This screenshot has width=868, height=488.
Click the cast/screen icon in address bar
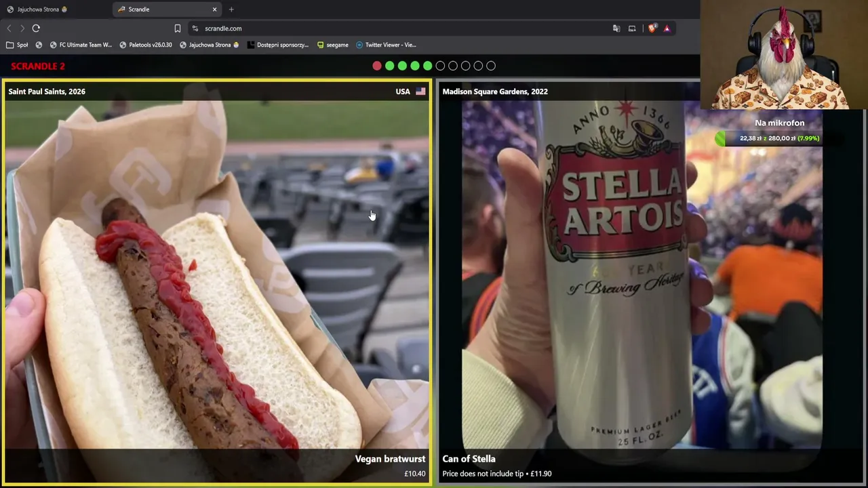[632, 28]
